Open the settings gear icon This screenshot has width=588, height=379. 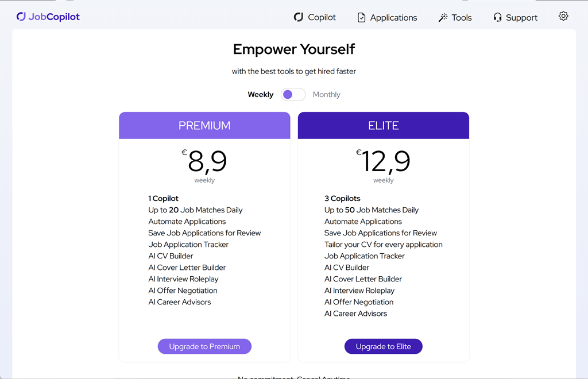[x=563, y=16]
